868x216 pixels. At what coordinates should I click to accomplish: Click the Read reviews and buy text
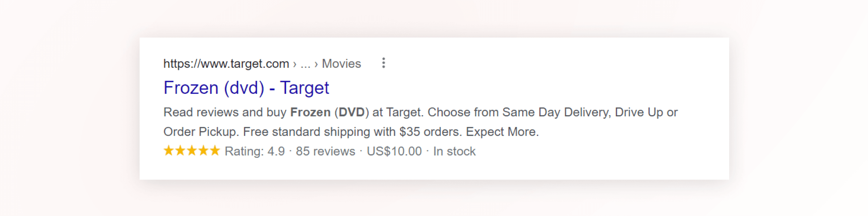coord(225,112)
